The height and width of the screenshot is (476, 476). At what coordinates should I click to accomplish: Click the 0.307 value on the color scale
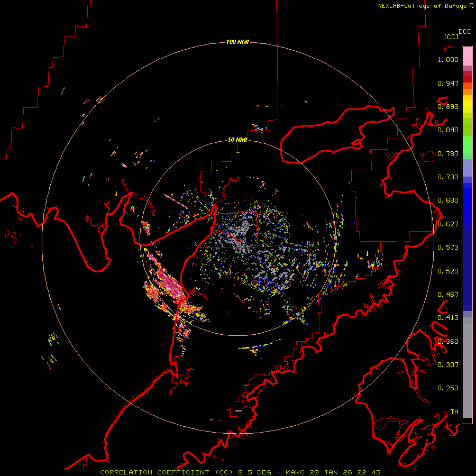click(448, 364)
